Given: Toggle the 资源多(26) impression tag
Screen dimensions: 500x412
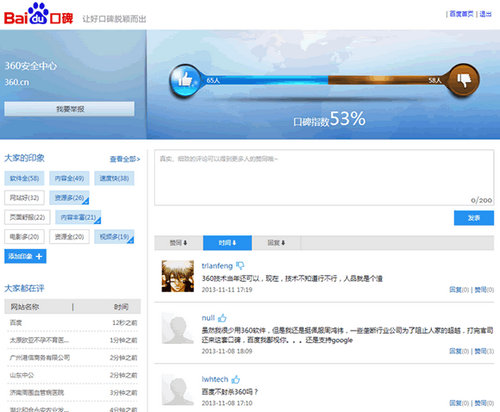Looking at the screenshot, I should (x=69, y=198).
